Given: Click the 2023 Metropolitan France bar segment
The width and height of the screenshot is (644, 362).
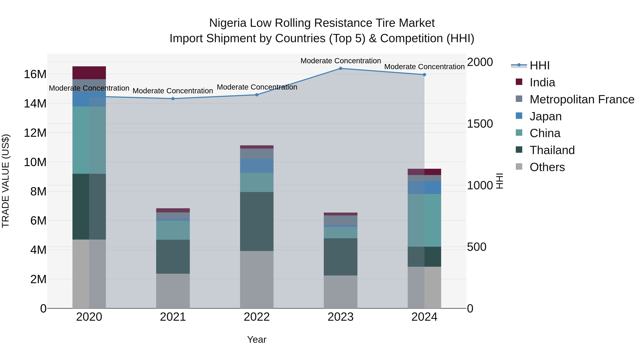Looking at the screenshot, I should [x=340, y=220].
